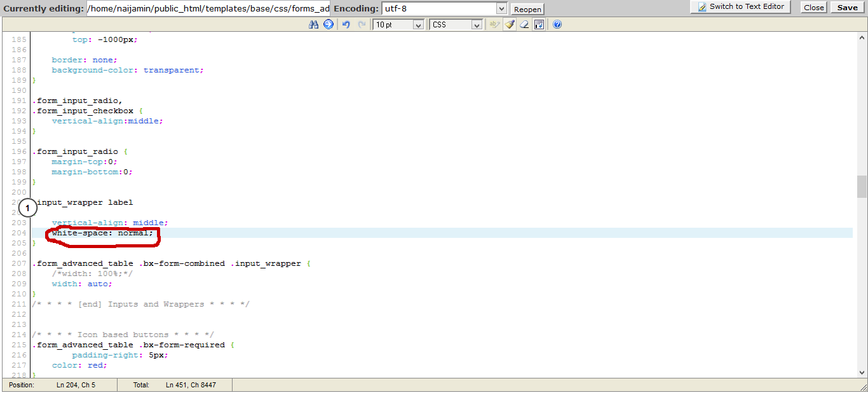The width and height of the screenshot is (868, 395).
Task: Open the editor help icon
Action: 557,25
